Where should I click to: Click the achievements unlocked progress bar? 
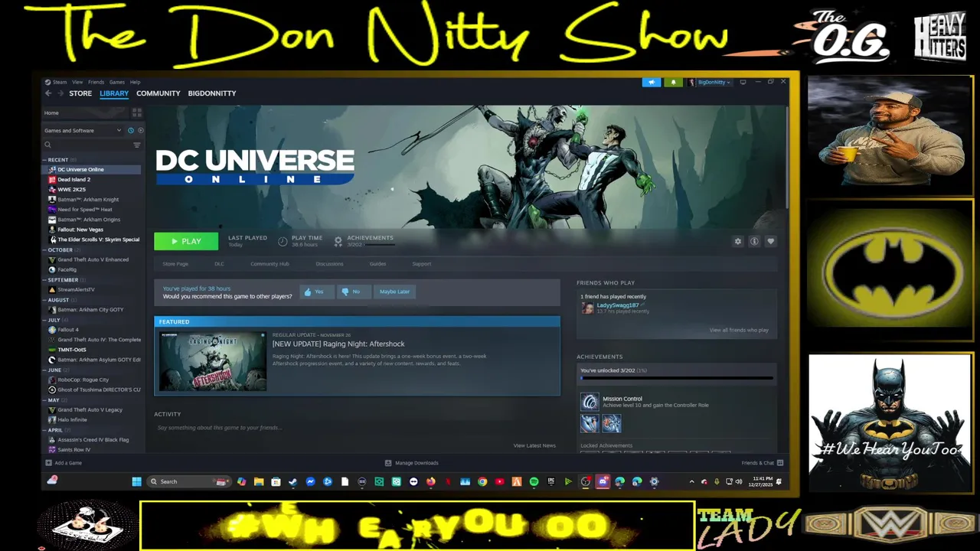677,378
